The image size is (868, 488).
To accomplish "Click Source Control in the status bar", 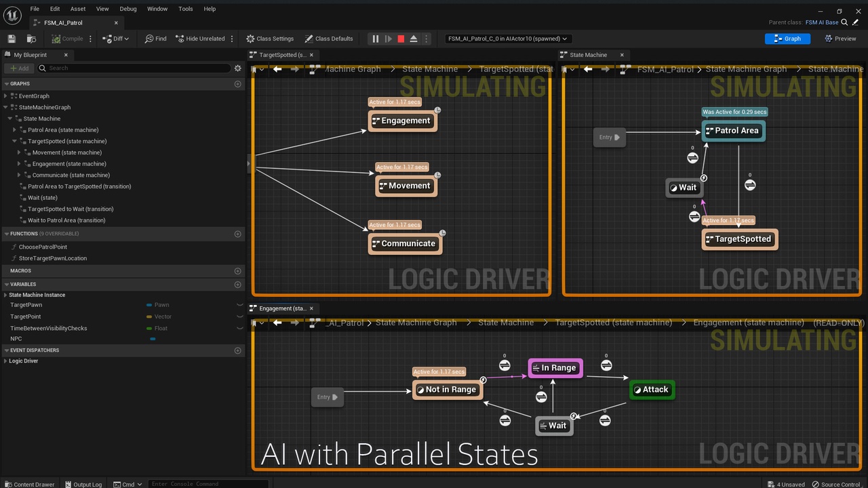I will (836, 484).
